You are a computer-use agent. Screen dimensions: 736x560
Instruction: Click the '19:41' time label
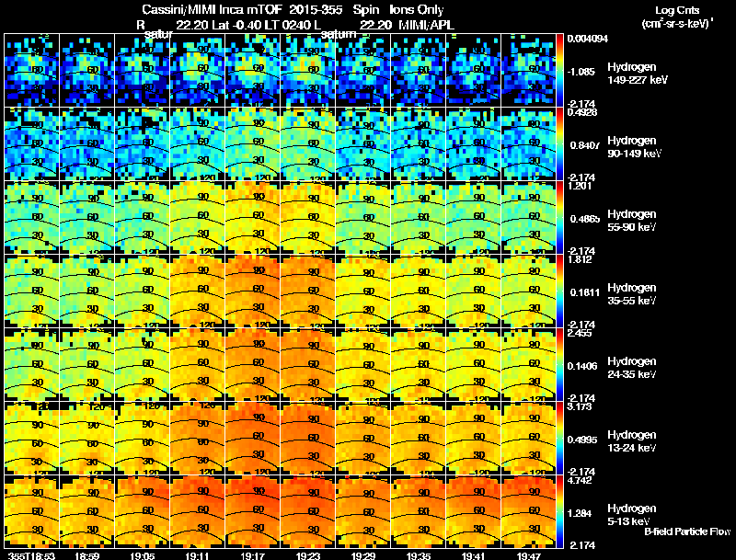473,556
